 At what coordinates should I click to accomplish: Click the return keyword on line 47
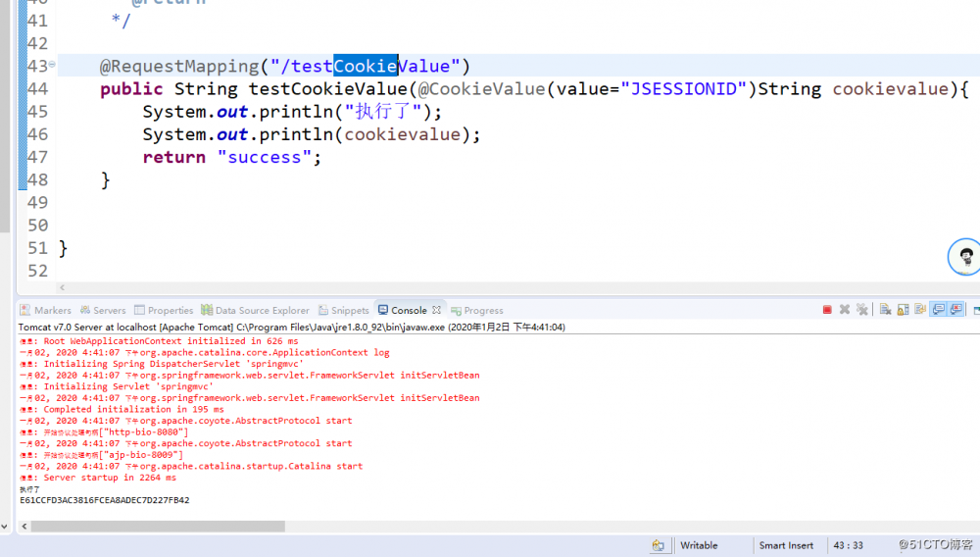click(173, 157)
